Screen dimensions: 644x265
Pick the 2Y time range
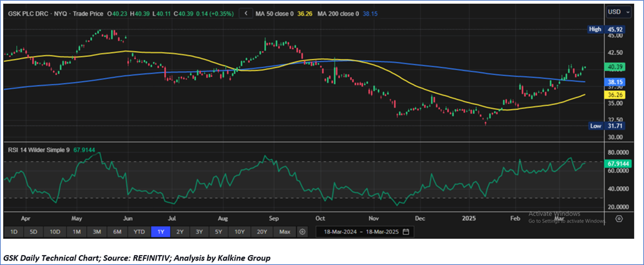[x=180, y=232]
